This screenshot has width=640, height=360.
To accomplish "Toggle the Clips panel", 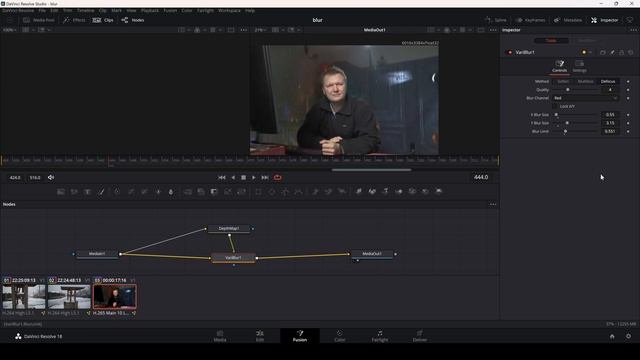I will [x=103, y=20].
